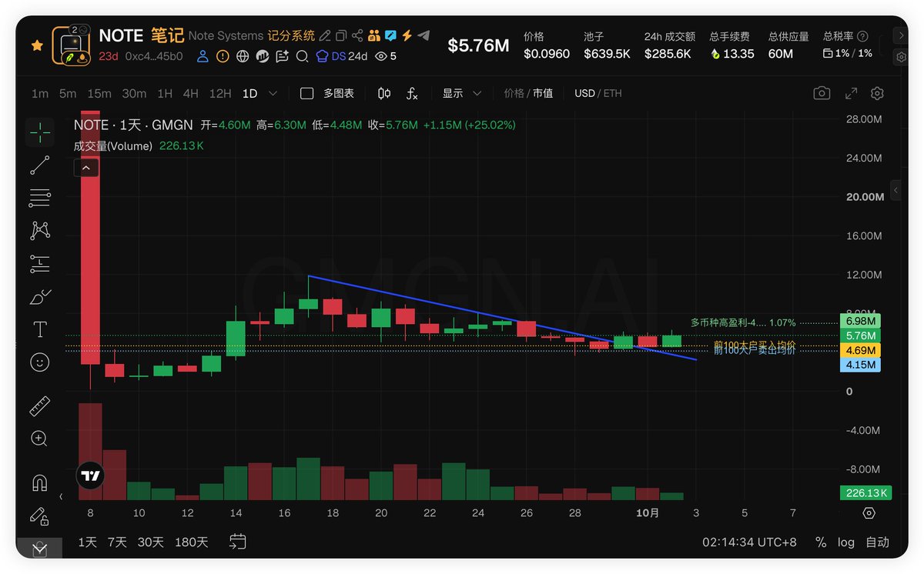
Task: Activate the zoom-in tool
Action: pos(40,439)
